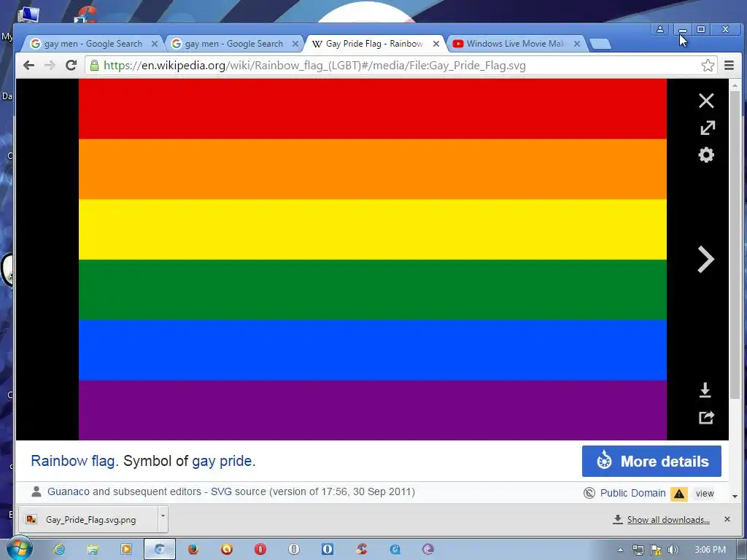Open network connection tray icon
Screen dimensions: 747x560
coord(638,550)
